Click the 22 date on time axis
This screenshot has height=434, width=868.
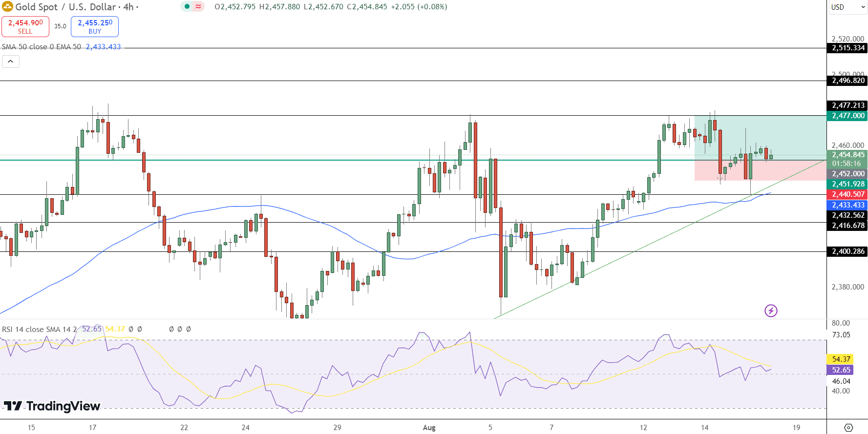tap(184, 428)
